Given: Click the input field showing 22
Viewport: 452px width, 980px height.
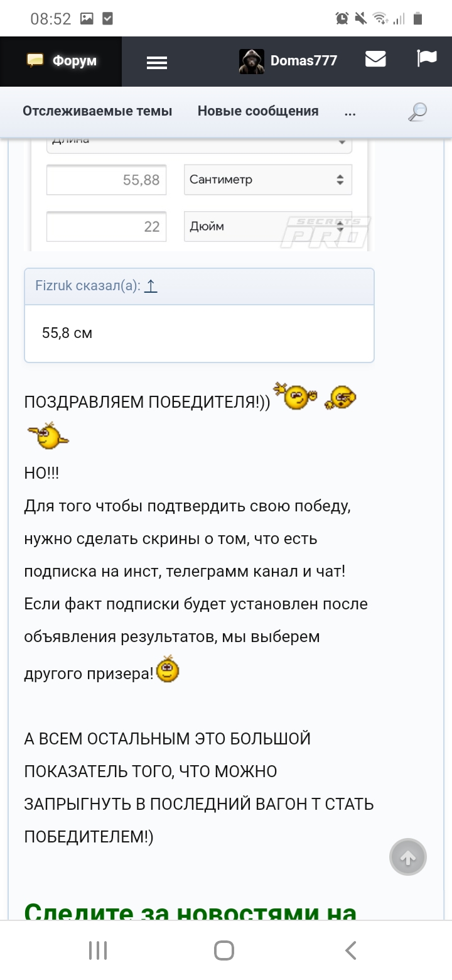Looking at the screenshot, I should click(x=107, y=226).
